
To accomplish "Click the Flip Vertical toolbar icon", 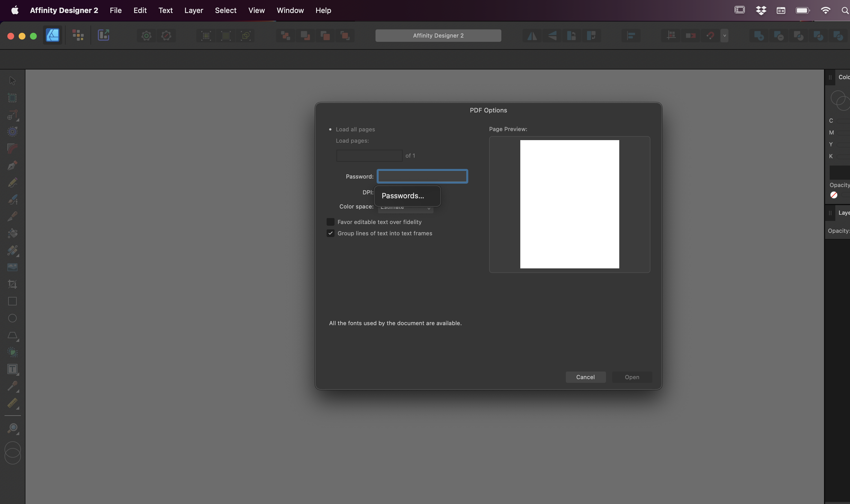I will pos(552,36).
